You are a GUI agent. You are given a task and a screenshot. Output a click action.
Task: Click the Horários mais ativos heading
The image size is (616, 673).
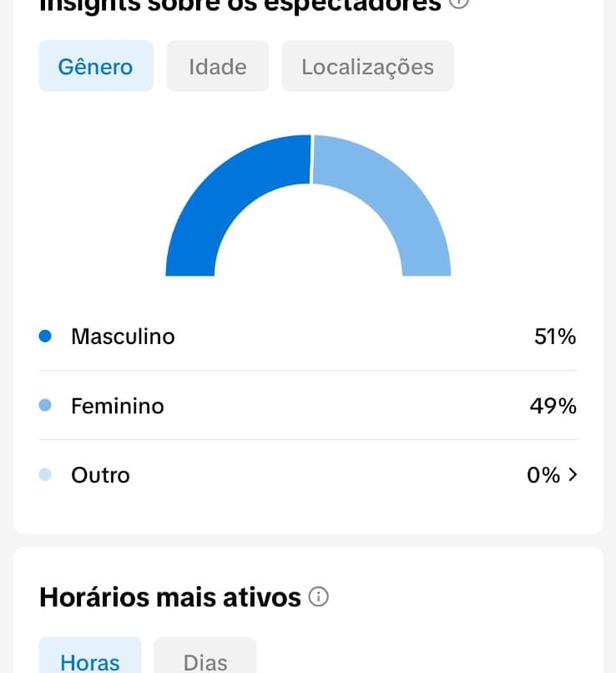(x=170, y=597)
